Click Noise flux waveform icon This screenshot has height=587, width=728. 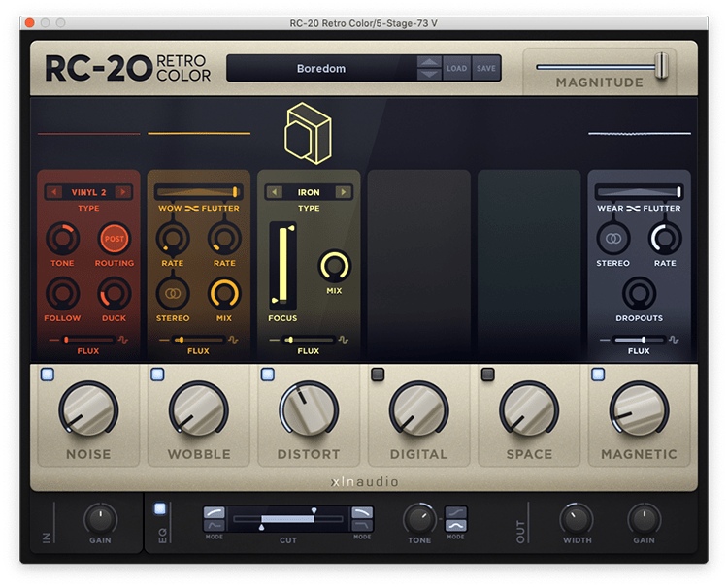click(123, 341)
